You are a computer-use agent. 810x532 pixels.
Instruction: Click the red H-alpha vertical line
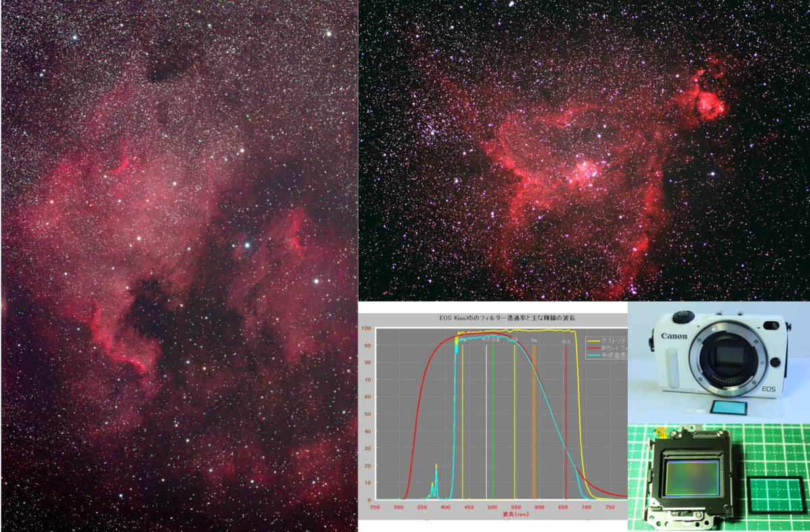[566, 419]
